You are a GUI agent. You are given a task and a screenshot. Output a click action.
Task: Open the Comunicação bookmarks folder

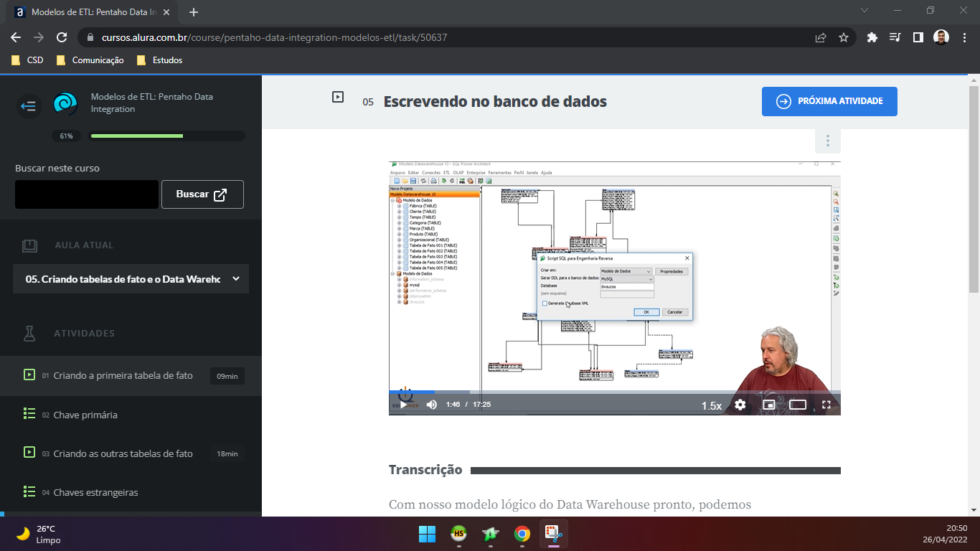tap(90, 60)
